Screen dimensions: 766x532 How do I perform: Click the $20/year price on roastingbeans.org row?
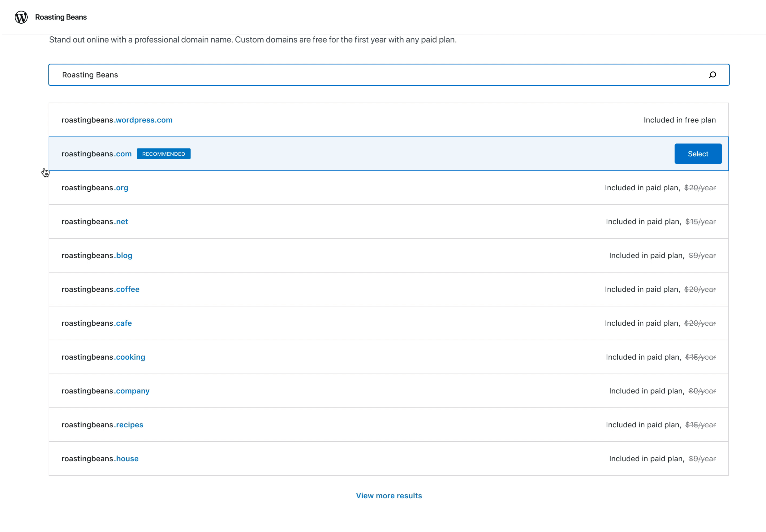click(x=700, y=188)
